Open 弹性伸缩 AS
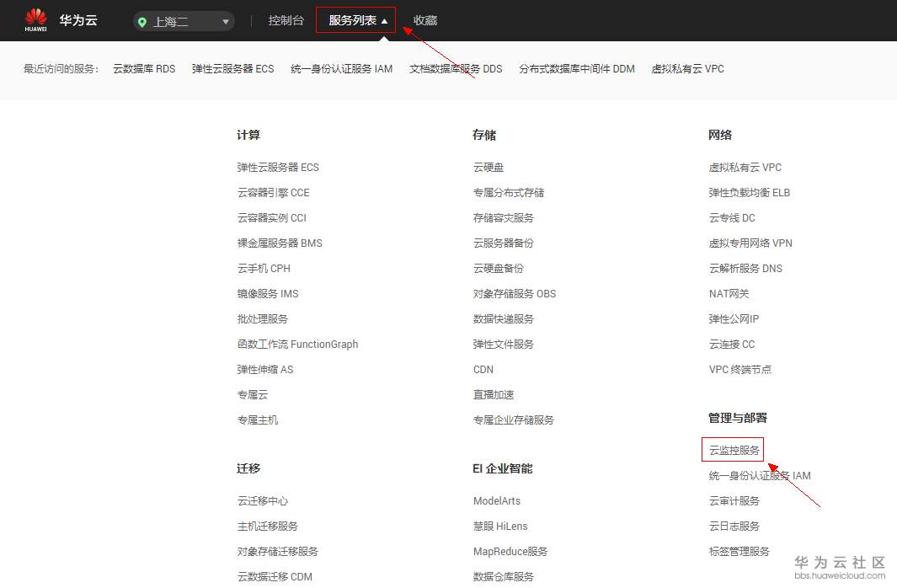 pyautogui.click(x=265, y=370)
